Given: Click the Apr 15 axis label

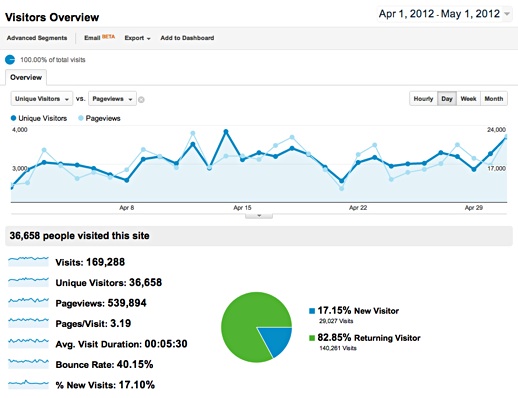Looking at the screenshot, I should 242,208.
